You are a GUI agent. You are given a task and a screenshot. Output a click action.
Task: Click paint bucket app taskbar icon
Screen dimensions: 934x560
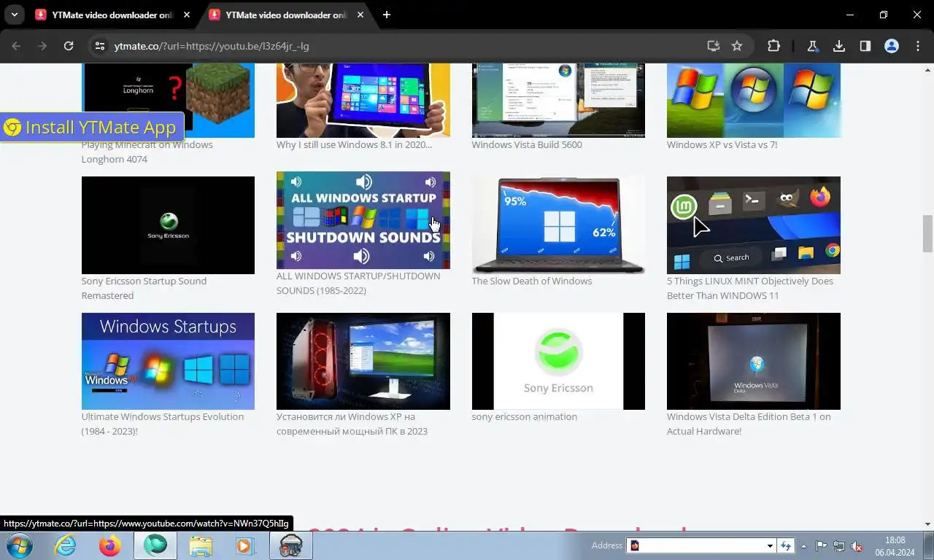point(291,545)
